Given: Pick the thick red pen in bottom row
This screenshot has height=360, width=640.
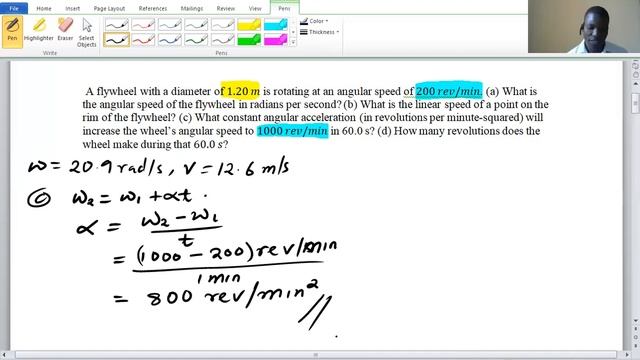Looking at the screenshot, I should click(143, 40).
